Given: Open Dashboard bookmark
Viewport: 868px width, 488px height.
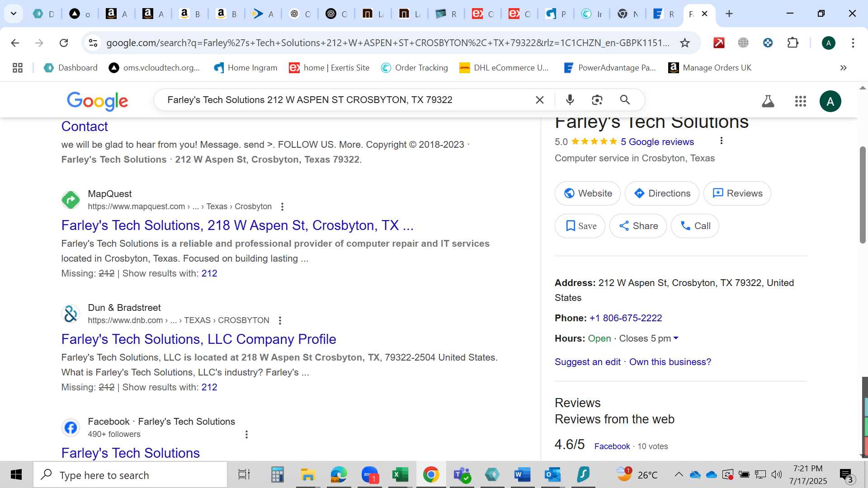Looking at the screenshot, I should point(71,68).
